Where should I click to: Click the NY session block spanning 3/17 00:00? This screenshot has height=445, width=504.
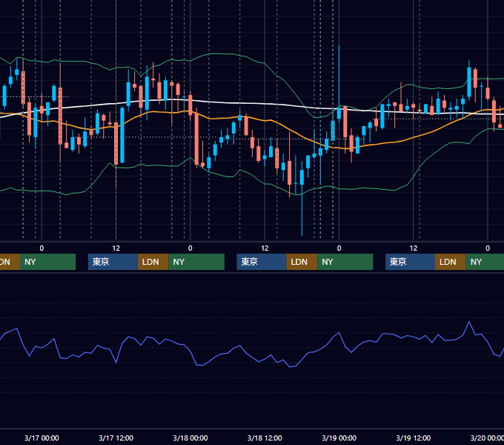click(47, 262)
